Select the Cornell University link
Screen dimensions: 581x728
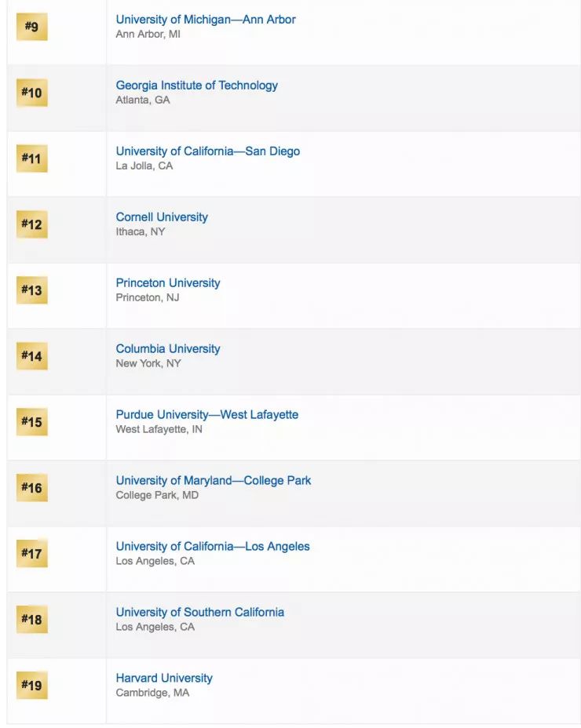pos(162,217)
